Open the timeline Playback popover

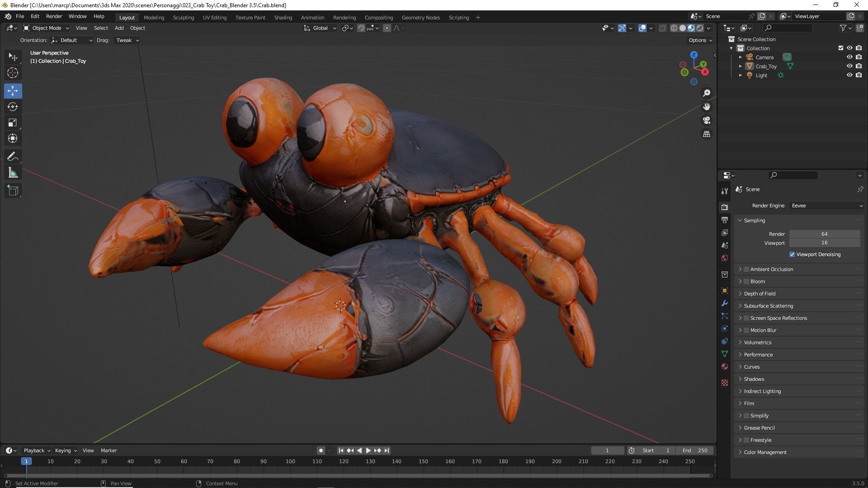click(37, 450)
